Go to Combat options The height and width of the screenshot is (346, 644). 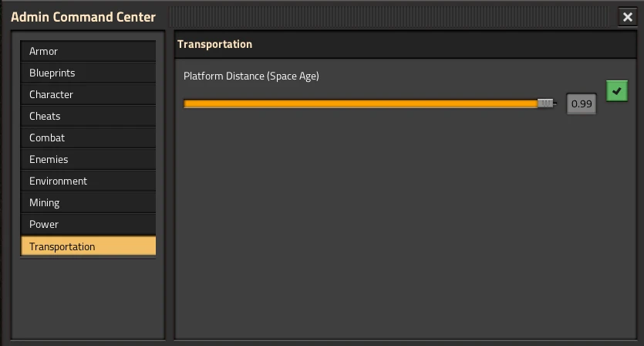point(88,137)
